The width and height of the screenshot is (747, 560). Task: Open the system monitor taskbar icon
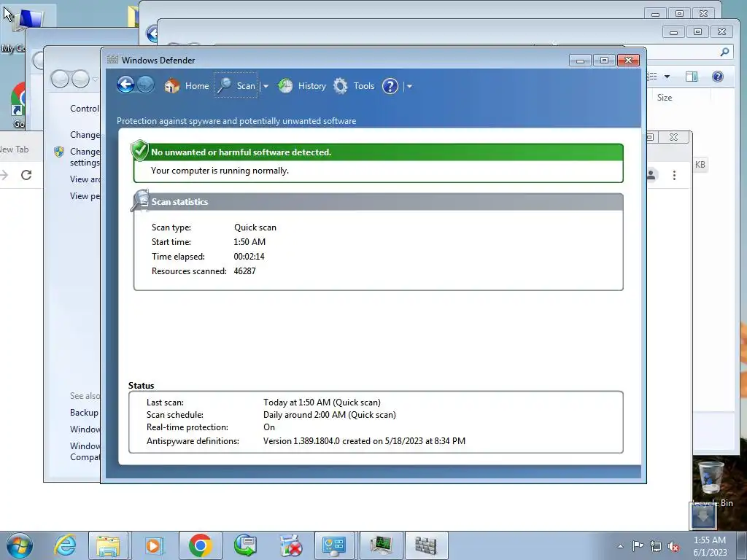tap(381, 545)
